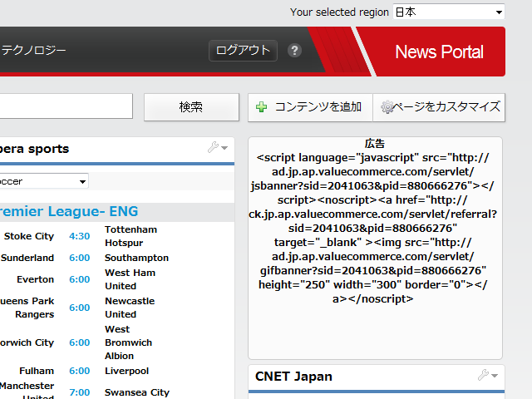Select the テクノロジー tab in header
The height and width of the screenshot is (399, 532).
point(33,51)
